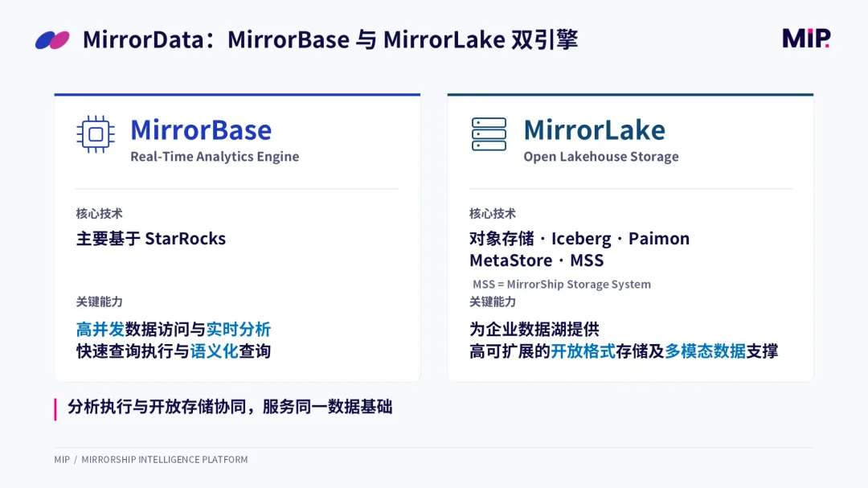Click the MIP logo top right
Screen dimensions: 868x488
point(806,39)
